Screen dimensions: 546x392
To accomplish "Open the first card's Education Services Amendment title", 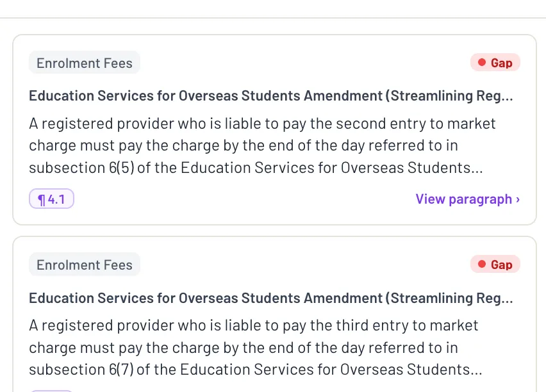I will (271, 95).
